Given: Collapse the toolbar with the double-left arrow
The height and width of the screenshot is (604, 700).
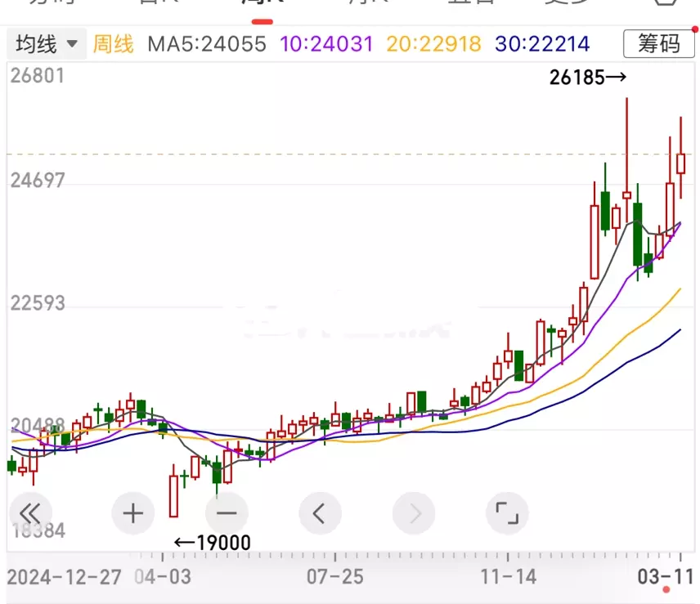Looking at the screenshot, I should 30,513.
